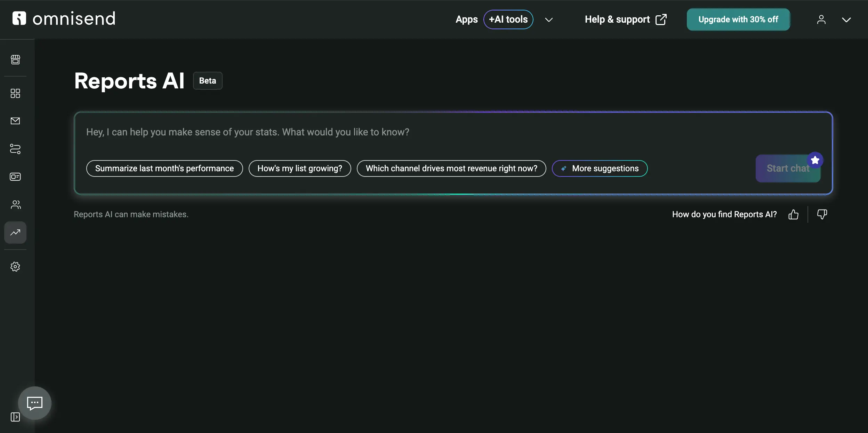The height and width of the screenshot is (433, 868).
Task: Open the live chat bubble widget
Action: tap(35, 403)
